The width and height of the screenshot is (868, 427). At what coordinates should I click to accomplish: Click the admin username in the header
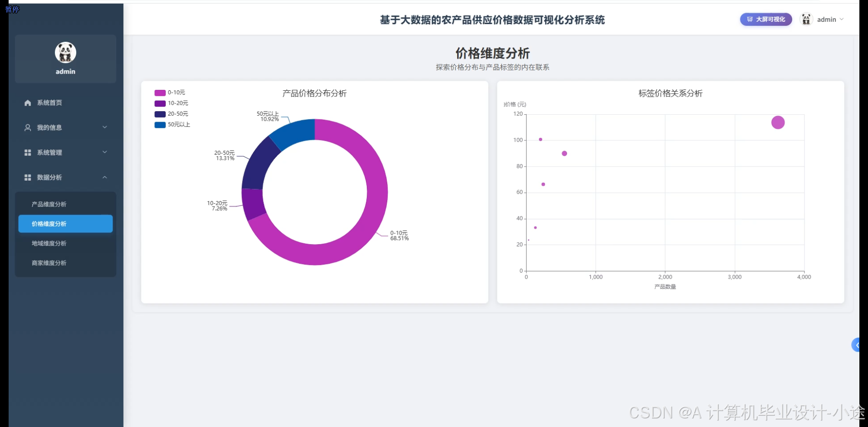click(826, 20)
